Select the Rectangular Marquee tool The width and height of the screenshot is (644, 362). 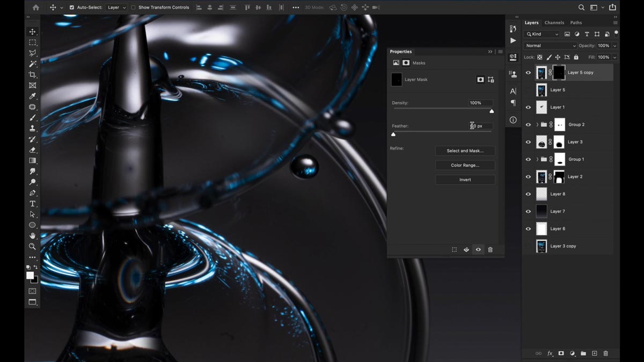tap(33, 42)
